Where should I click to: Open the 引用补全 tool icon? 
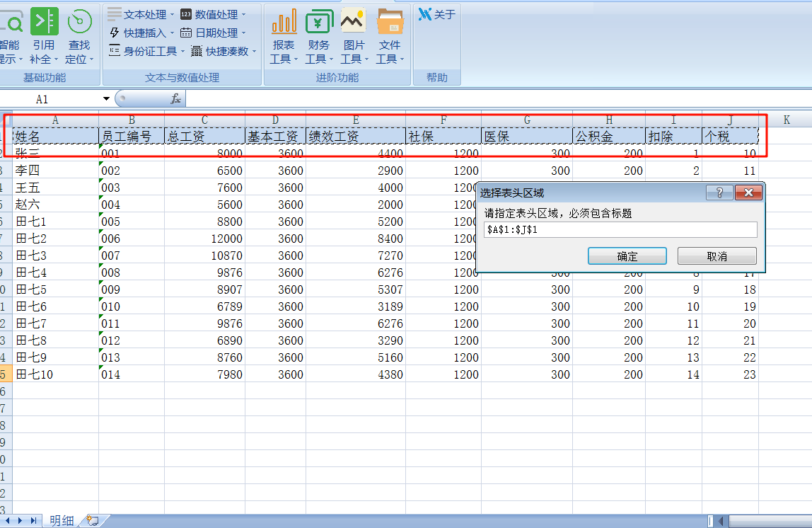[44, 22]
